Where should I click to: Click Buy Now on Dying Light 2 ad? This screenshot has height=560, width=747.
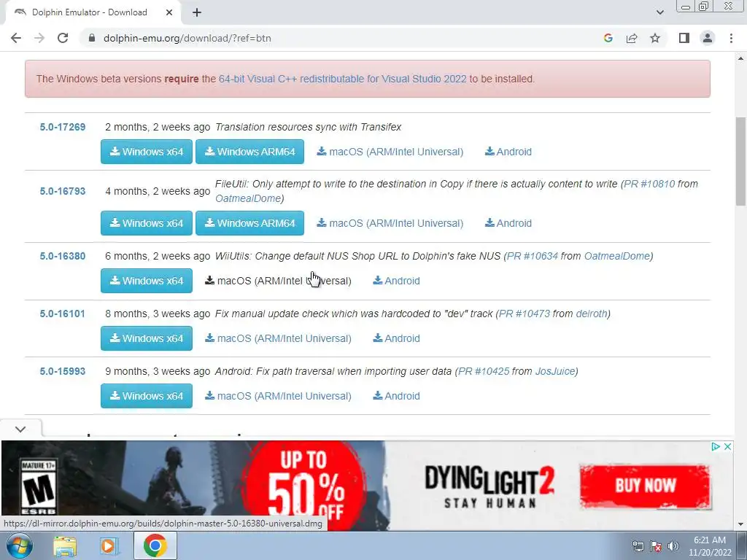[x=645, y=486]
